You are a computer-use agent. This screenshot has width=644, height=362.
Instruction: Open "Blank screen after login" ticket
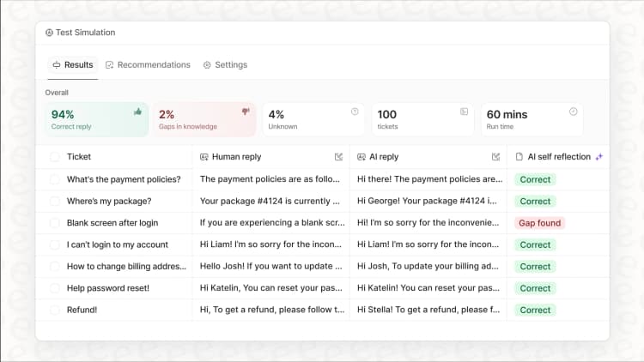click(112, 223)
